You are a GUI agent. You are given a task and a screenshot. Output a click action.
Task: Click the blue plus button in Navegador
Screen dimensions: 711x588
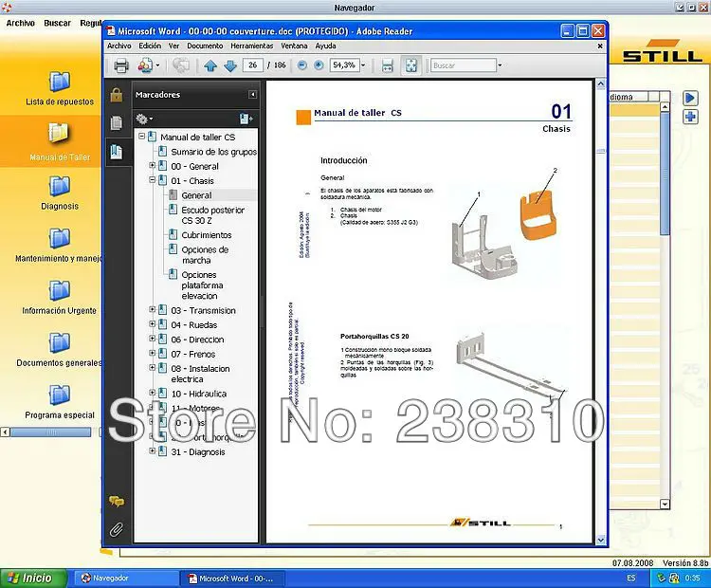pyautogui.click(x=690, y=117)
